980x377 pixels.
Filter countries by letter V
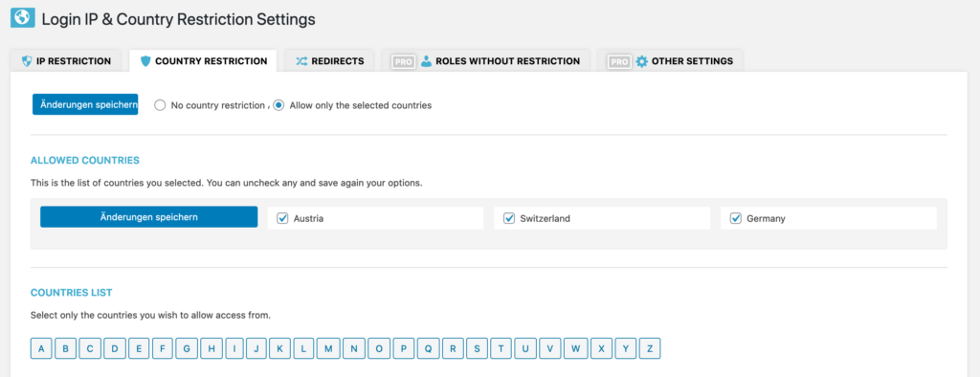click(550, 349)
